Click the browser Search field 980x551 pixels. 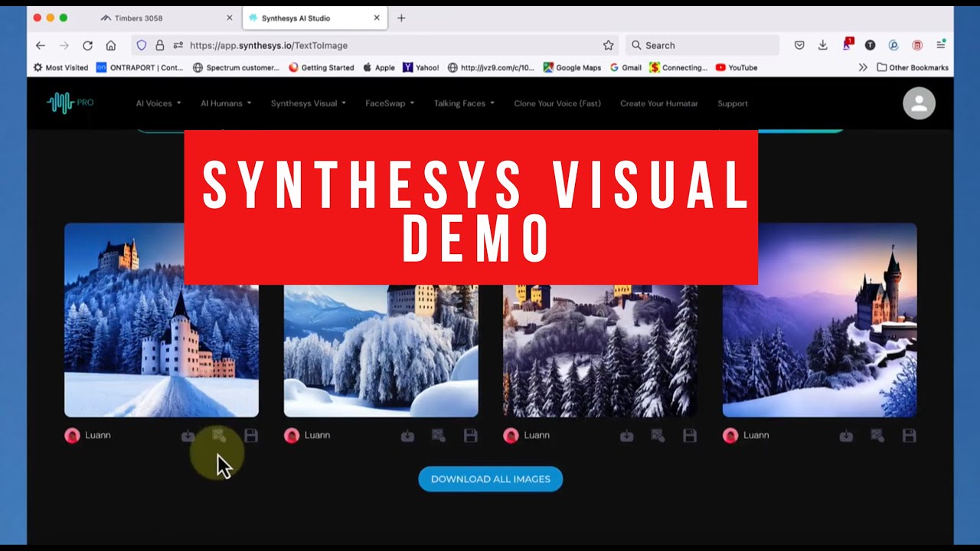point(702,45)
